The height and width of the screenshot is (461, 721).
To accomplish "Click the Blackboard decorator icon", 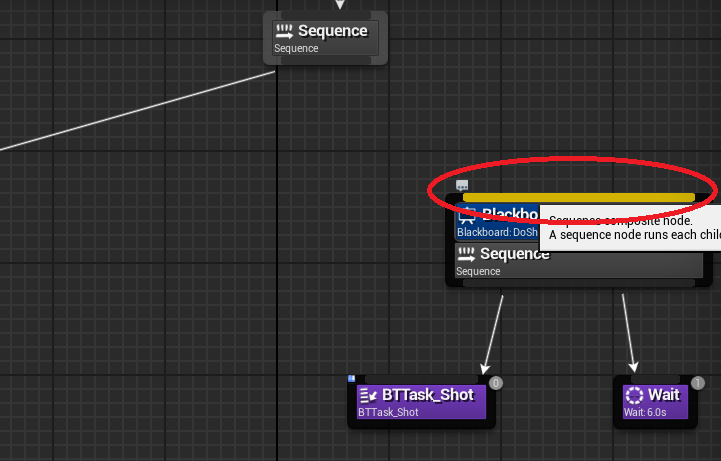I will click(467, 215).
